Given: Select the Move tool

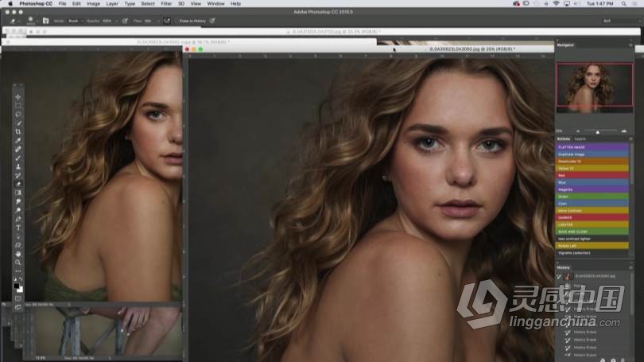Looking at the screenshot, I should [x=18, y=97].
